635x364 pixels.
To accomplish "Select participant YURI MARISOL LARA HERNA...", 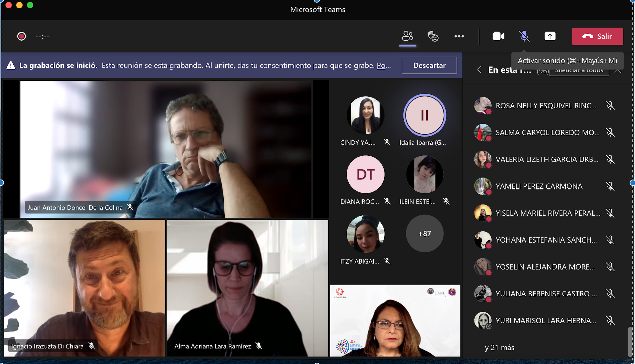I will [546, 320].
